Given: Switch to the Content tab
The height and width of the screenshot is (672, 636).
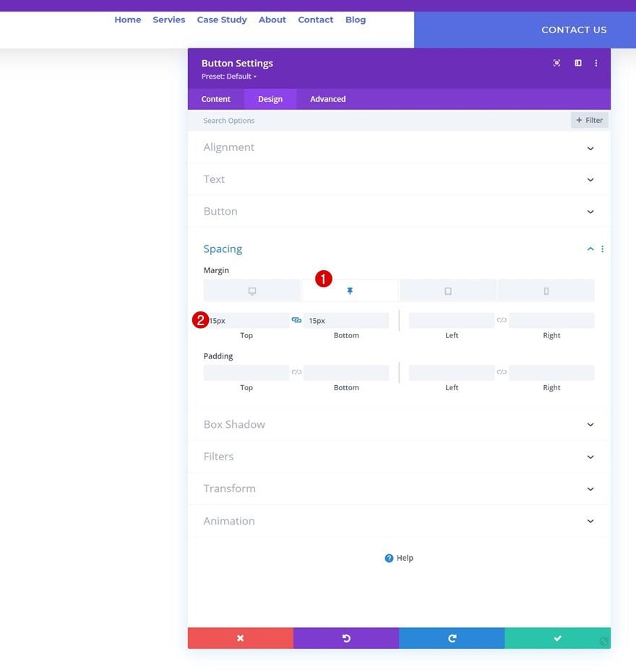Looking at the screenshot, I should tap(215, 99).
